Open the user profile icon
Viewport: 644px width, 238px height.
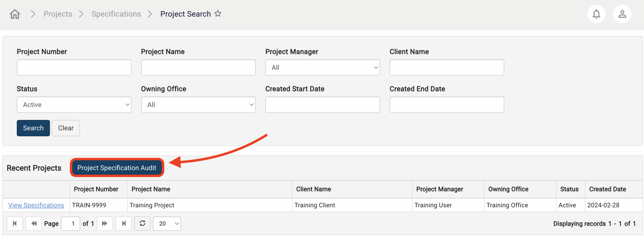[x=622, y=14]
